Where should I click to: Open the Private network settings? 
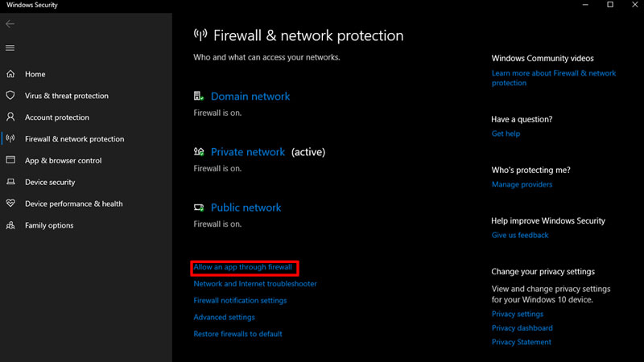coord(247,152)
